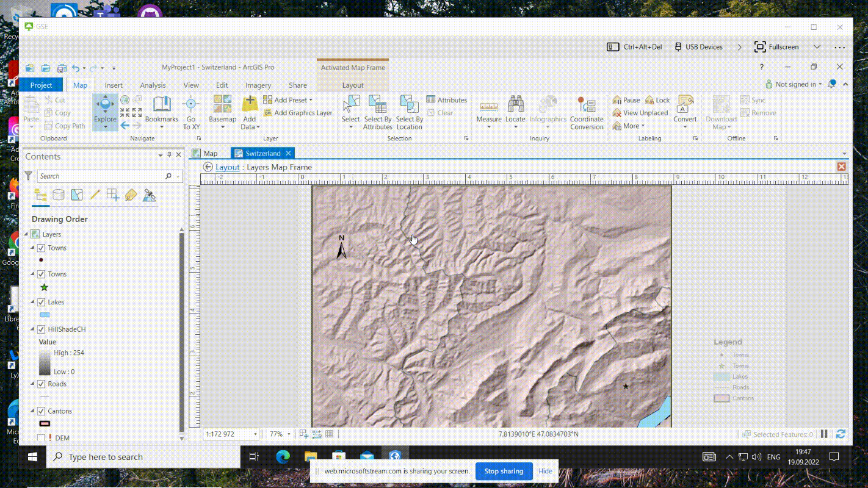Open the map scale dropdown

click(255, 434)
